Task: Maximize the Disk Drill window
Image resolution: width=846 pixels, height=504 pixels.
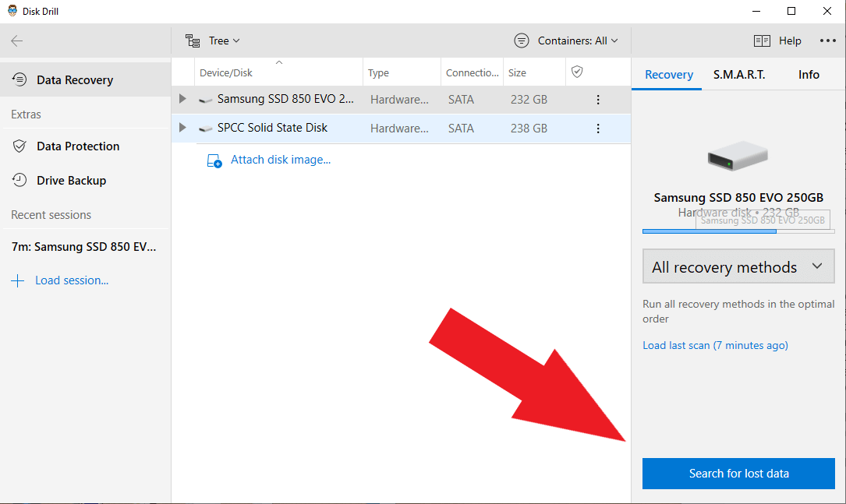Action: click(x=791, y=11)
